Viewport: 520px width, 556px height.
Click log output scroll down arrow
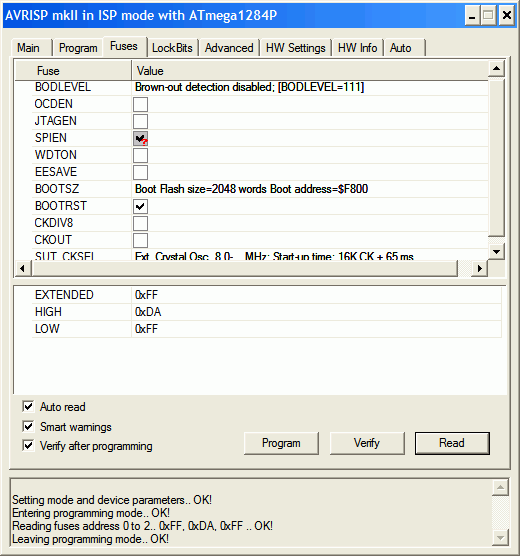tap(500, 538)
